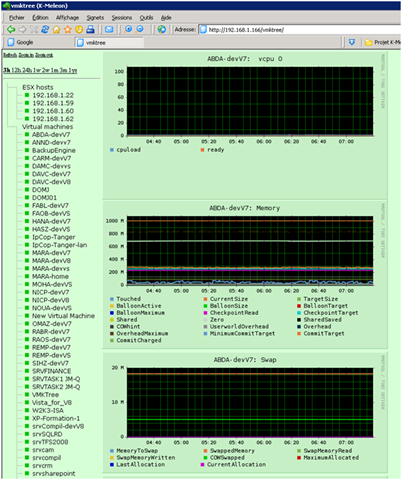Open the Sessions menu
This screenshot has width=402, height=480.
[x=122, y=18]
